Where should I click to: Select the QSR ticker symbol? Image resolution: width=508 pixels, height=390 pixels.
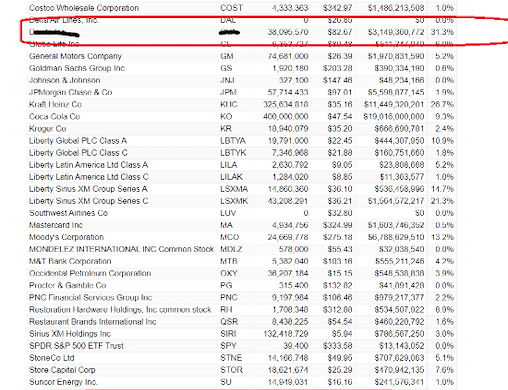pyautogui.click(x=229, y=322)
